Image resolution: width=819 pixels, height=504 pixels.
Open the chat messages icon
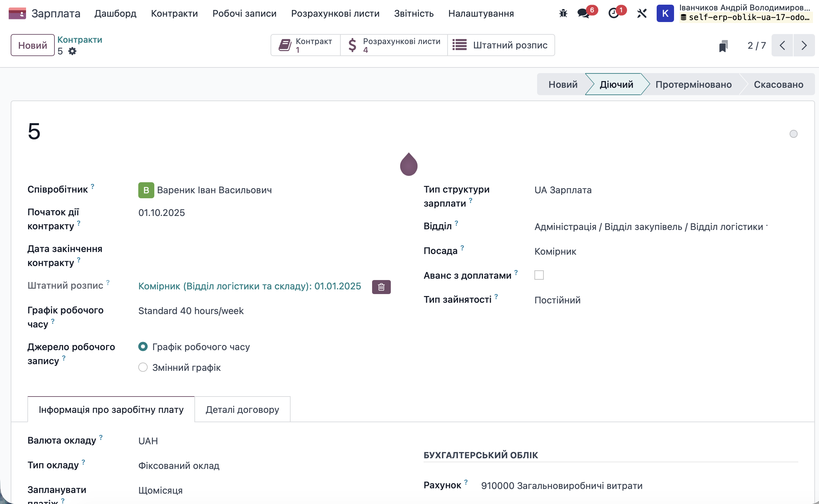[x=583, y=13]
